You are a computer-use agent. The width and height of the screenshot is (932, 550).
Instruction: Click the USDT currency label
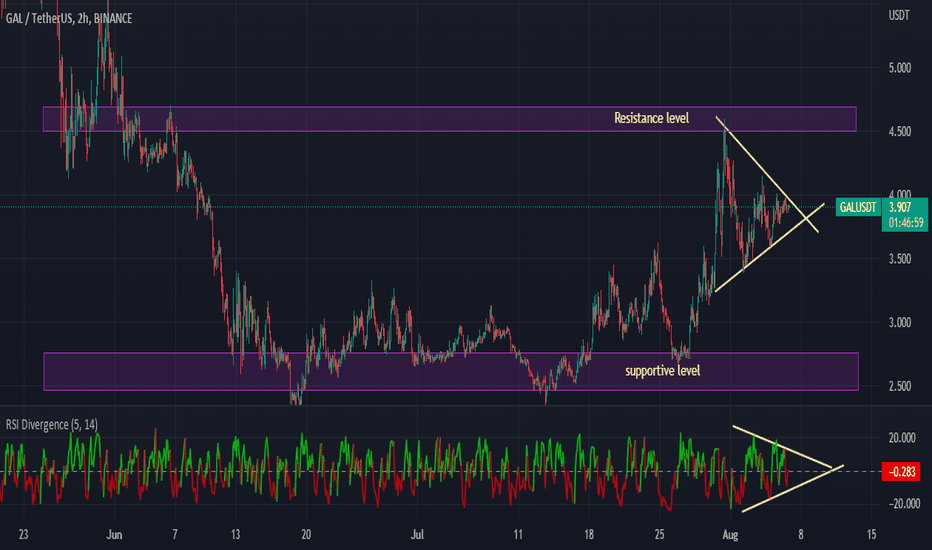[x=899, y=15]
